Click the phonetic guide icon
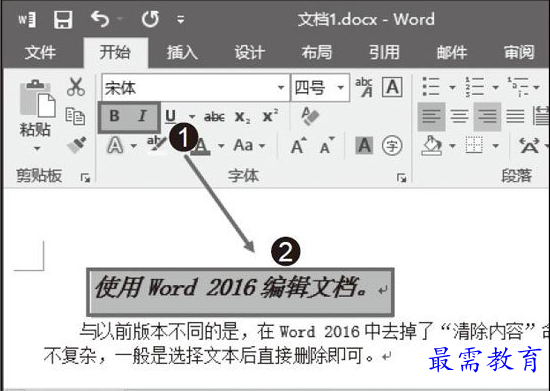Viewport: 550px width, 391px height. pos(364,87)
